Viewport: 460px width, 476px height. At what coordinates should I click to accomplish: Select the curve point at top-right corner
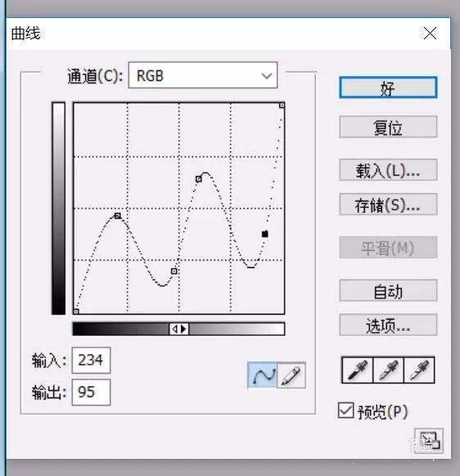[282, 106]
